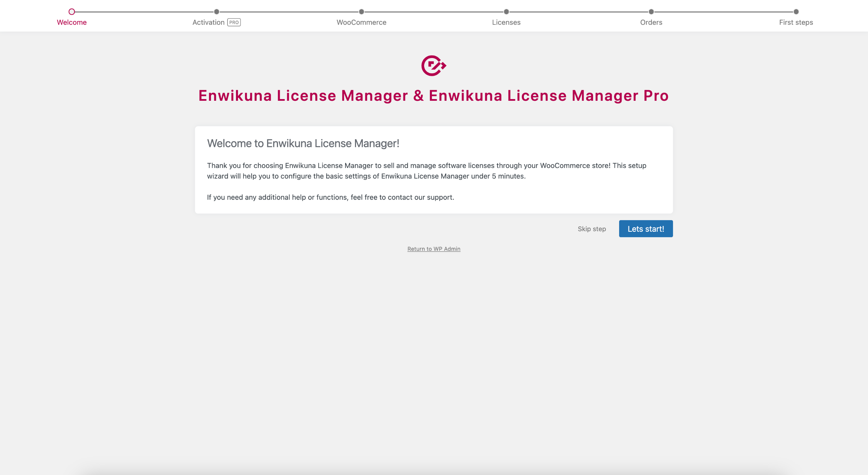Go to the Orders step label
This screenshot has height=475, width=868.
[x=651, y=22]
